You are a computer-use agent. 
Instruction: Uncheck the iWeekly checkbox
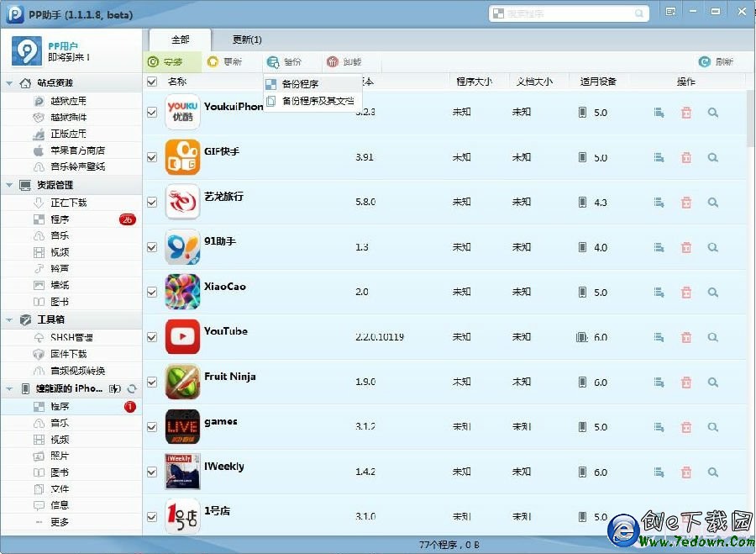coord(152,472)
